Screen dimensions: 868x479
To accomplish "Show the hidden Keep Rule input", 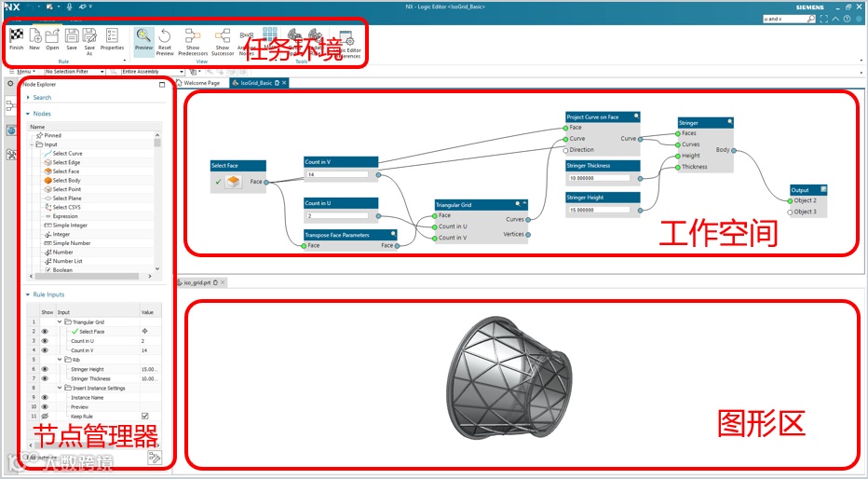I will (x=45, y=416).
